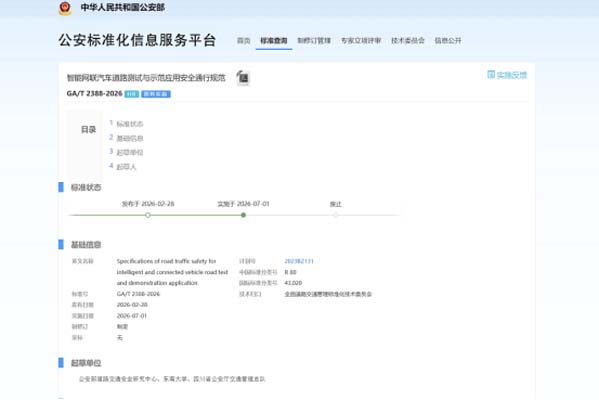The image size is (599, 400).
Task: Select the GA/T 2388-2026 value in basic info
Action: (x=138, y=294)
